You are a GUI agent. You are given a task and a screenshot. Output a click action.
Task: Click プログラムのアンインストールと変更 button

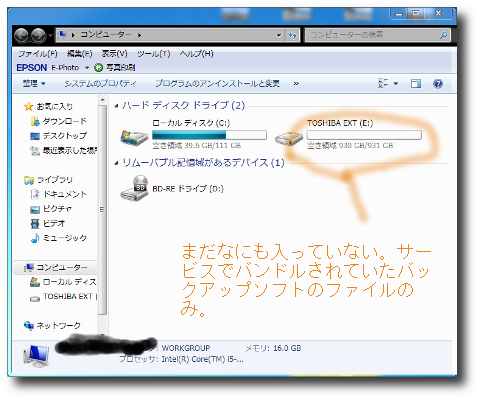[x=217, y=83]
